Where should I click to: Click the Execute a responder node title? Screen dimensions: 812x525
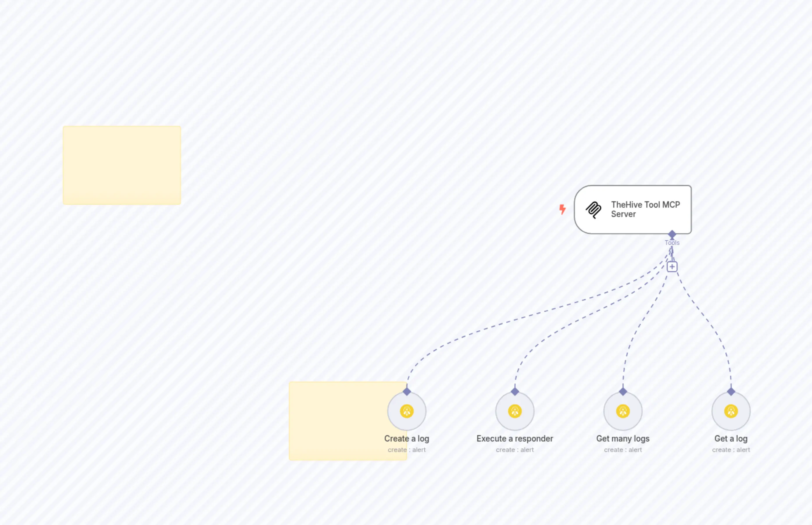coord(515,438)
